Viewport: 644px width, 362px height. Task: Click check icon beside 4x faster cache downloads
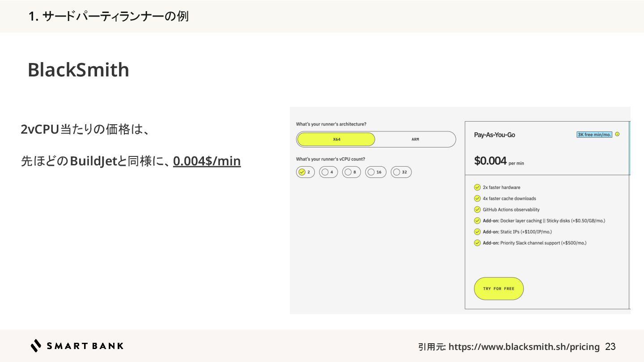pos(477,198)
